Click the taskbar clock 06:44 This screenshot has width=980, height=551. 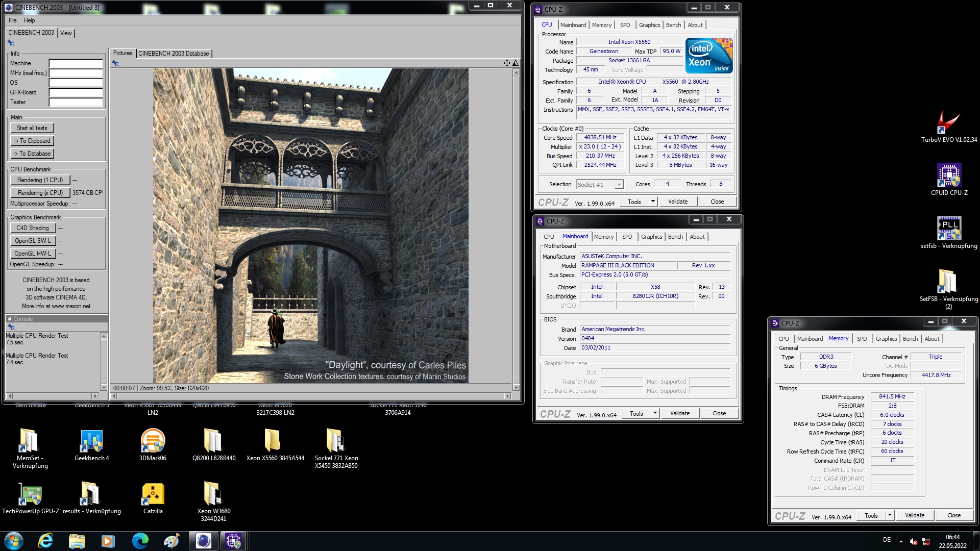click(x=952, y=537)
